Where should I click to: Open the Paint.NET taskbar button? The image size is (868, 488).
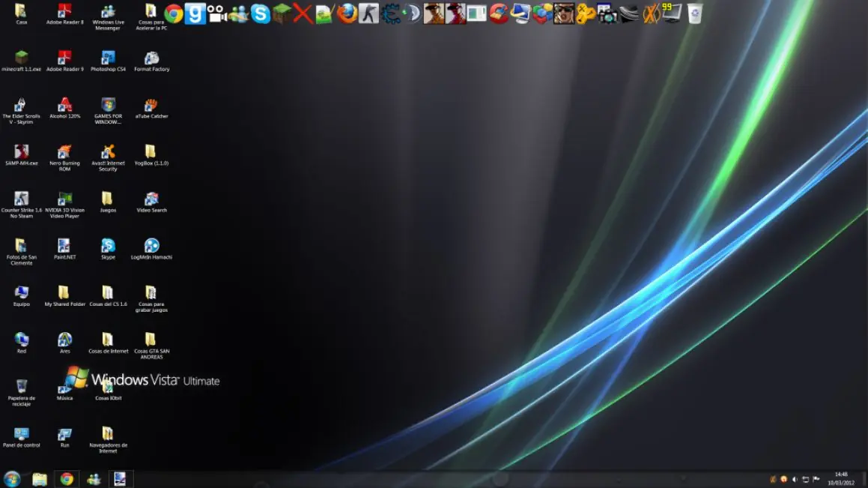(120, 479)
